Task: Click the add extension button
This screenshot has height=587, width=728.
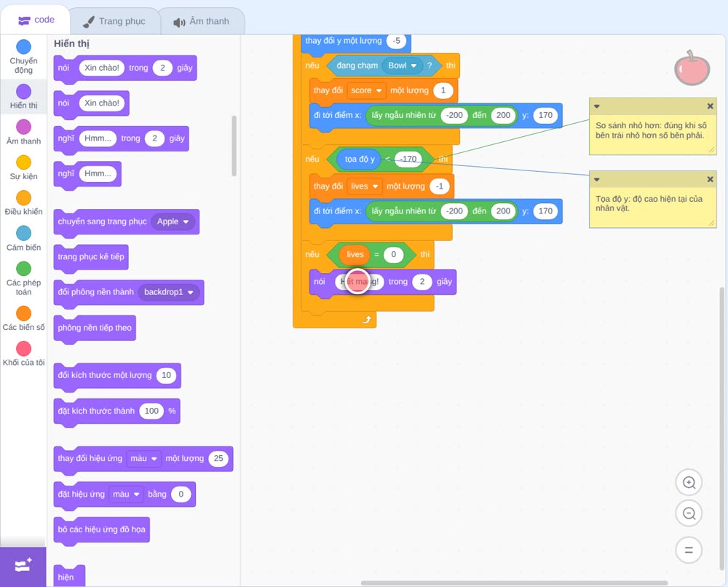Action: click(23, 567)
